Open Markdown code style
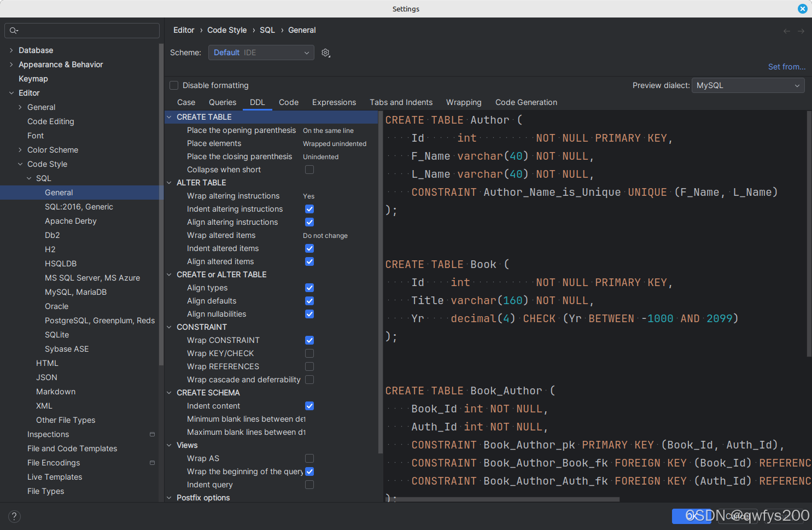The width and height of the screenshot is (812, 530). pyautogui.click(x=56, y=392)
